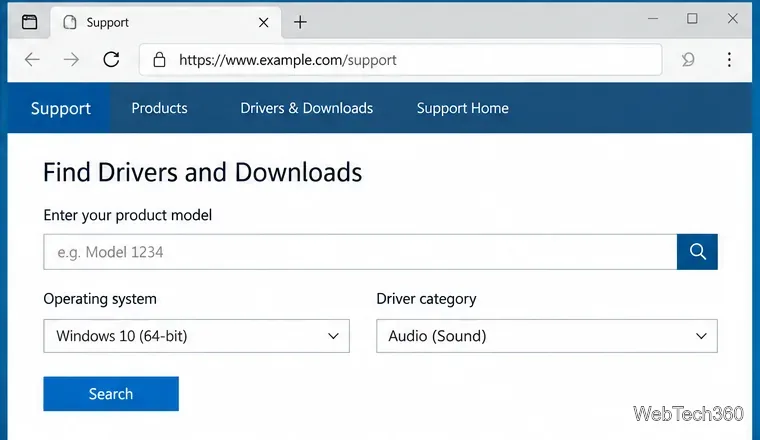This screenshot has height=440, width=760.
Task: Click the 'Driver category' label
Action: click(x=427, y=299)
